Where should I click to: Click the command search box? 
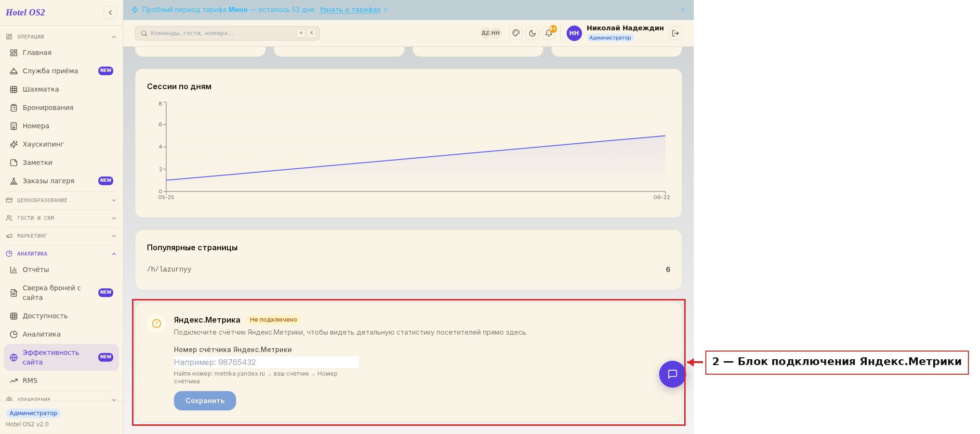click(x=227, y=33)
